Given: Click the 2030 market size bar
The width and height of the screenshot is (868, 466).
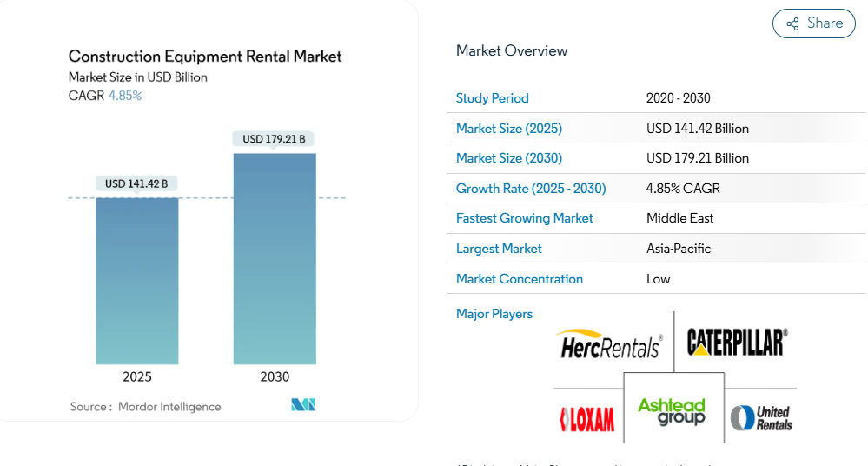Looking at the screenshot, I should [275, 259].
